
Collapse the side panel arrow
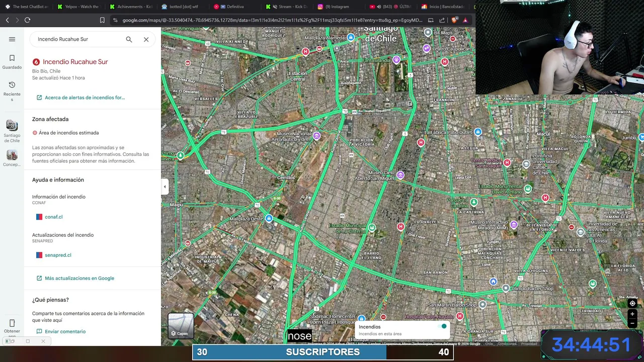(165, 187)
